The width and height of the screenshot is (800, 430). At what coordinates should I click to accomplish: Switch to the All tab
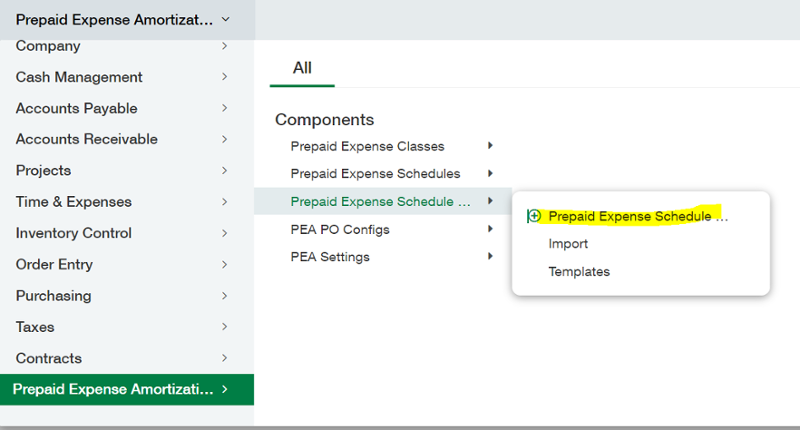pos(302,68)
